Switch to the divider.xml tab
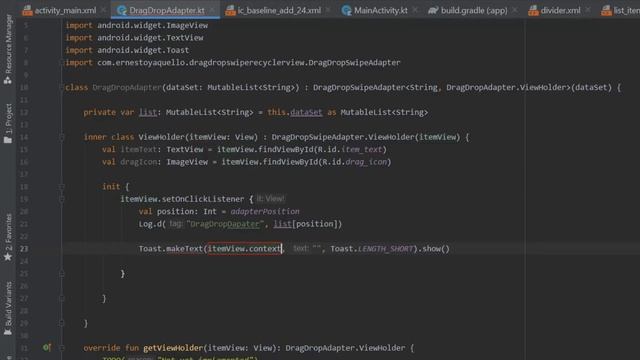The width and height of the screenshot is (640, 360). (x=560, y=10)
